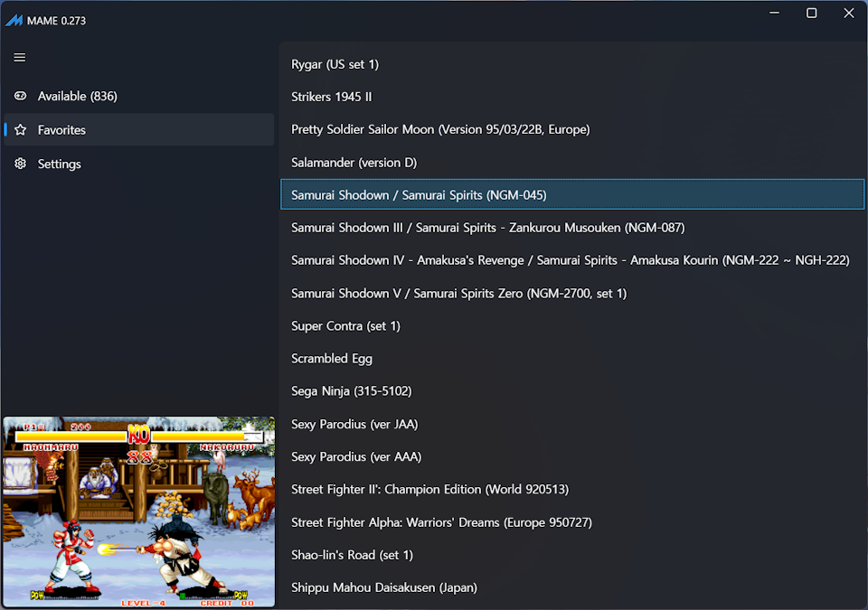Switch to the Favorites section
868x610 pixels.
pos(139,130)
